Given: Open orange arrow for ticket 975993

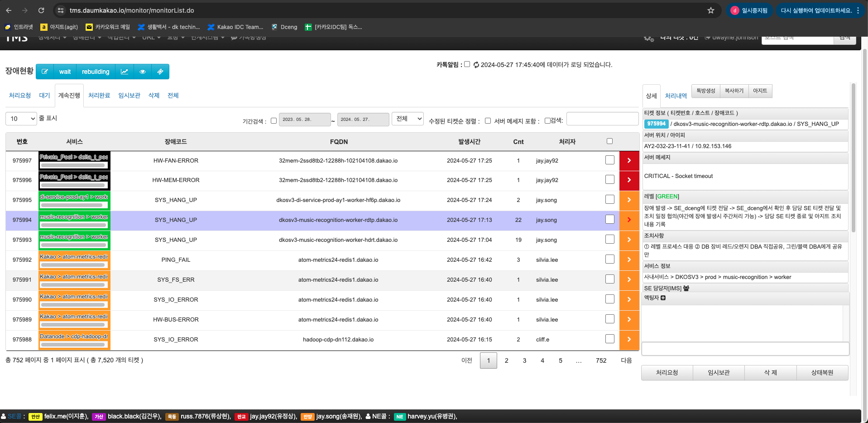Looking at the screenshot, I should tap(629, 240).
